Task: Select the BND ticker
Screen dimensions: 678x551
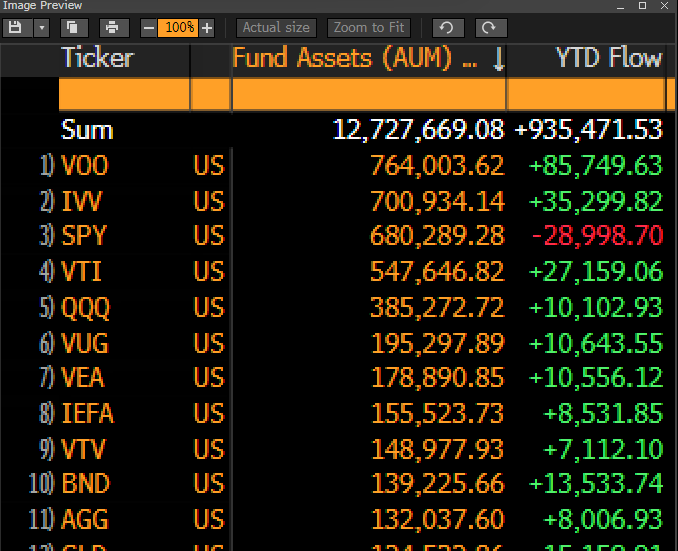Action: click(x=85, y=484)
